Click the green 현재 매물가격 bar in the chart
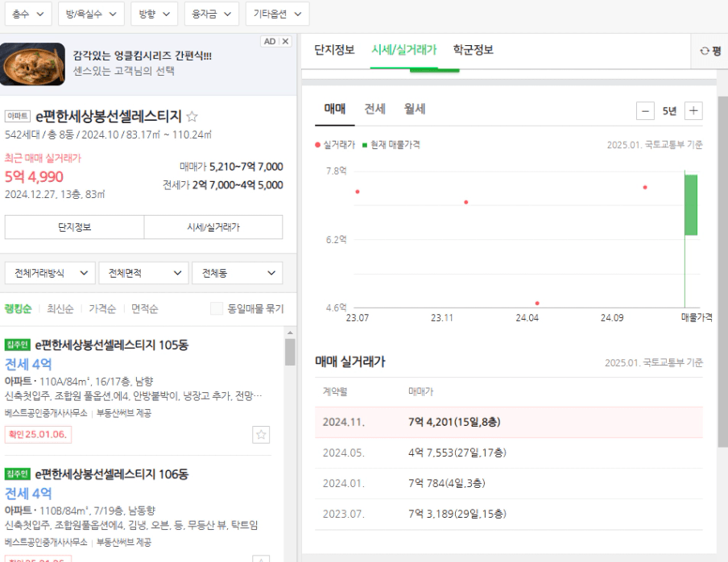728x562 pixels. click(691, 205)
